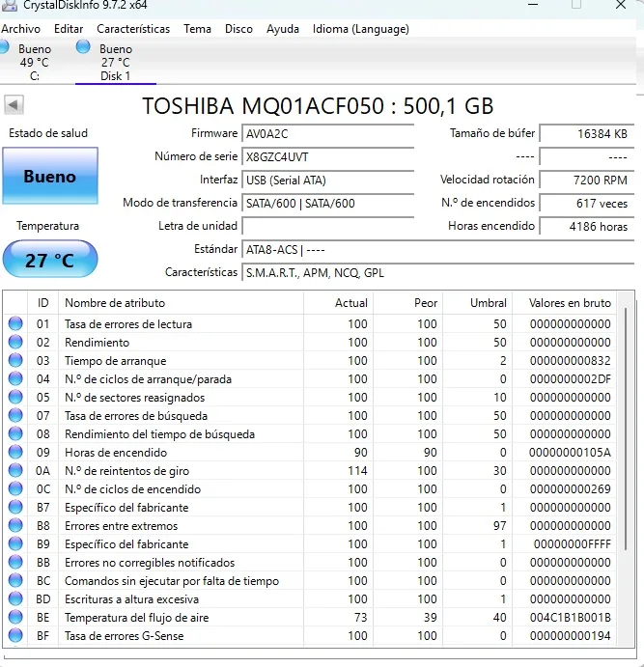Click the status icon for attribute 04
Viewport: 644px width, 667px height.
click(x=15, y=378)
